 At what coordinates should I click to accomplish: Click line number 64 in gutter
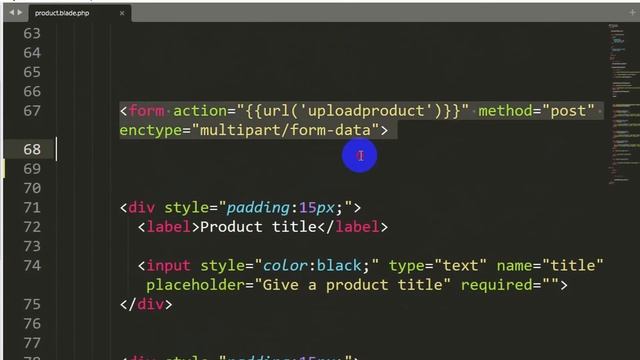tap(32, 53)
